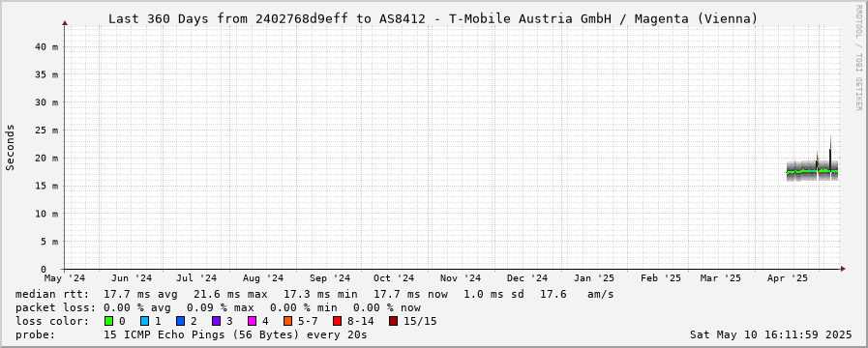Viewport: 868px width, 348px height.
Task: Click the tallest latency spike in April
Action: 830,152
